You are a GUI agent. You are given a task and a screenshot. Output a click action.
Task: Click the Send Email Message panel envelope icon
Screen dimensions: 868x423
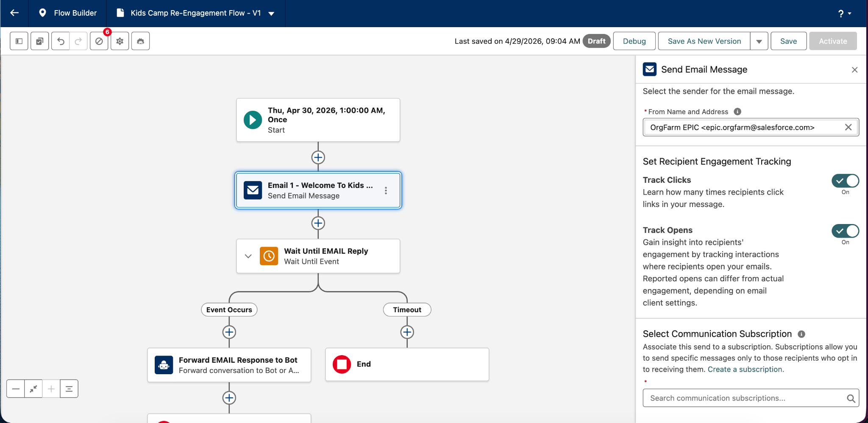tap(650, 69)
